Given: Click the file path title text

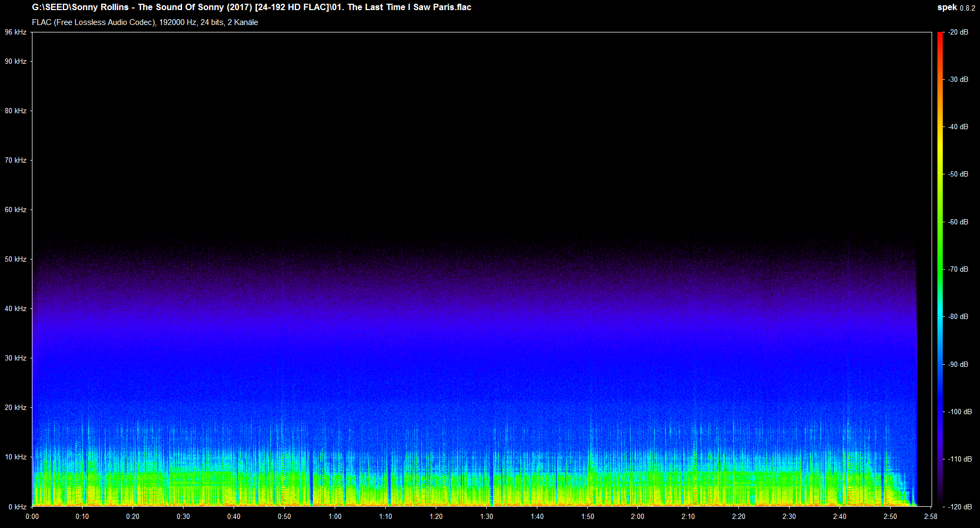Looking at the screenshot, I should [x=251, y=7].
